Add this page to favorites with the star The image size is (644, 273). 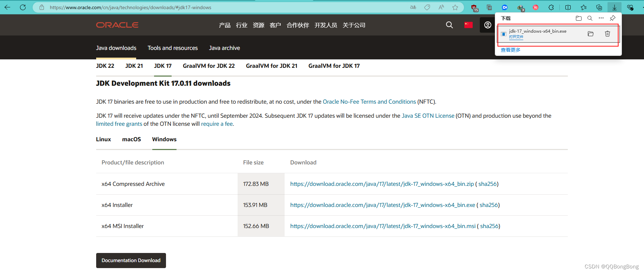click(455, 7)
